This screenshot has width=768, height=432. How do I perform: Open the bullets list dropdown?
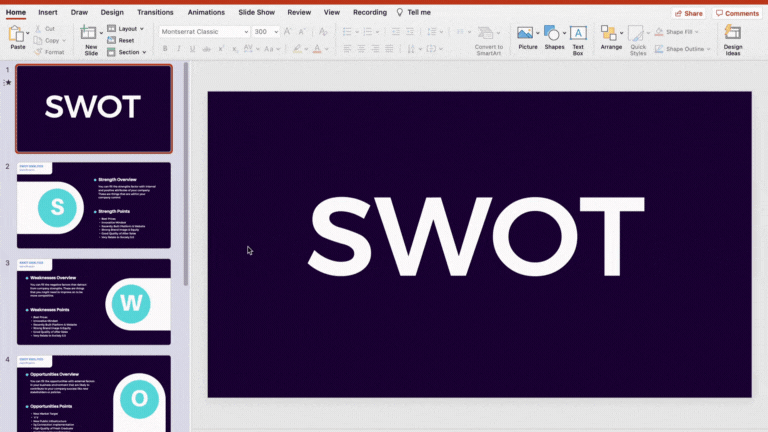coord(357,32)
